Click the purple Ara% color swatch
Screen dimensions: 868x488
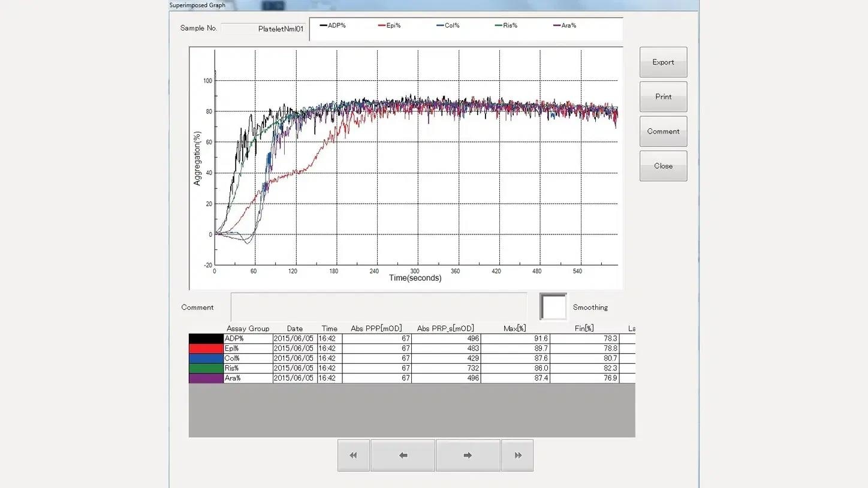(x=206, y=378)
